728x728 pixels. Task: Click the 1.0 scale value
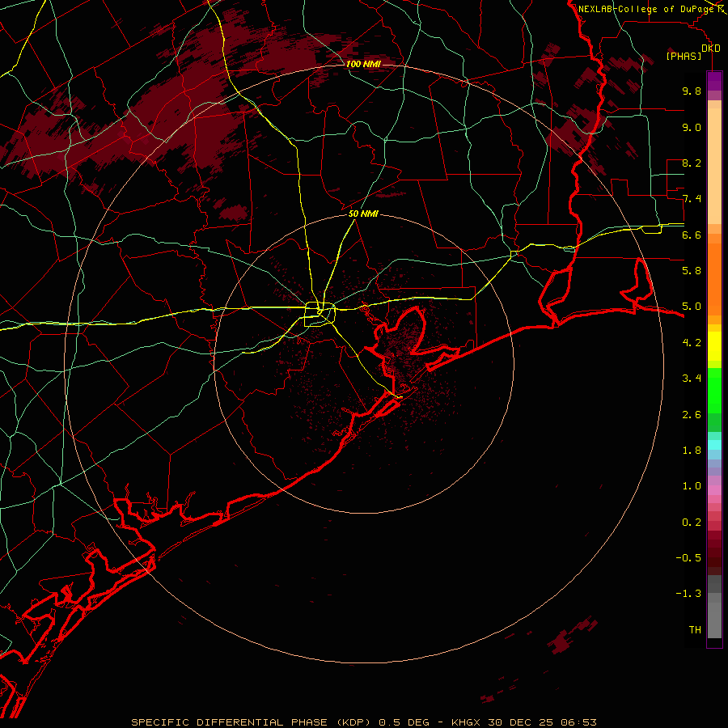[x=692, y=486]
